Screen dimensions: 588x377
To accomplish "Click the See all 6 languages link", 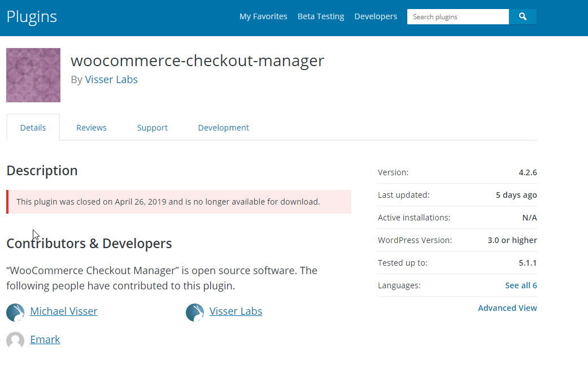I will point(521,285).
